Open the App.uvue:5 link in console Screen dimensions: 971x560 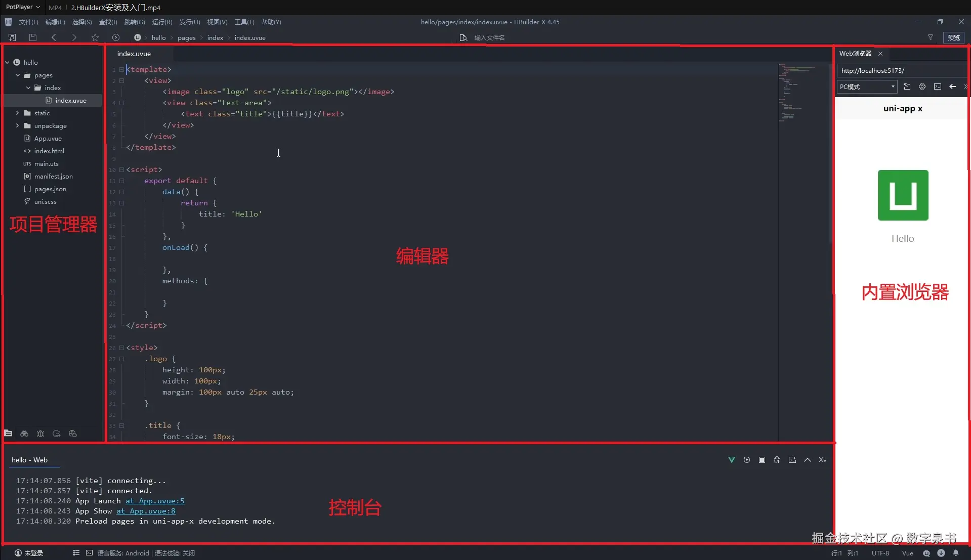pyautogui.click(x=155, y=501)
